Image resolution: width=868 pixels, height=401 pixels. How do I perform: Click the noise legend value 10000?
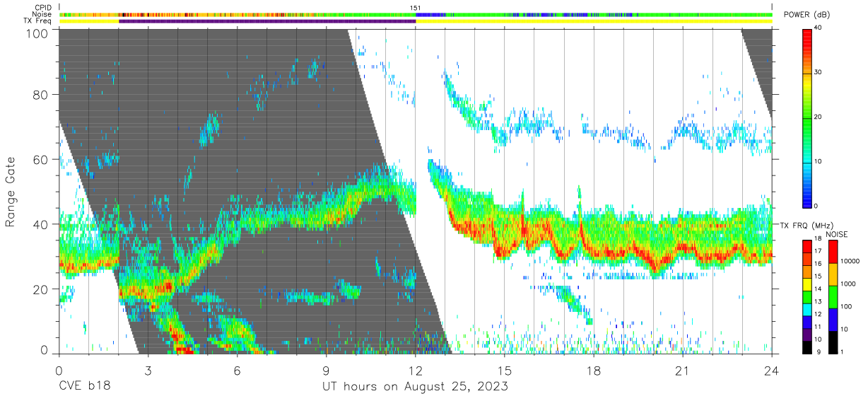[x=851, y=260]
